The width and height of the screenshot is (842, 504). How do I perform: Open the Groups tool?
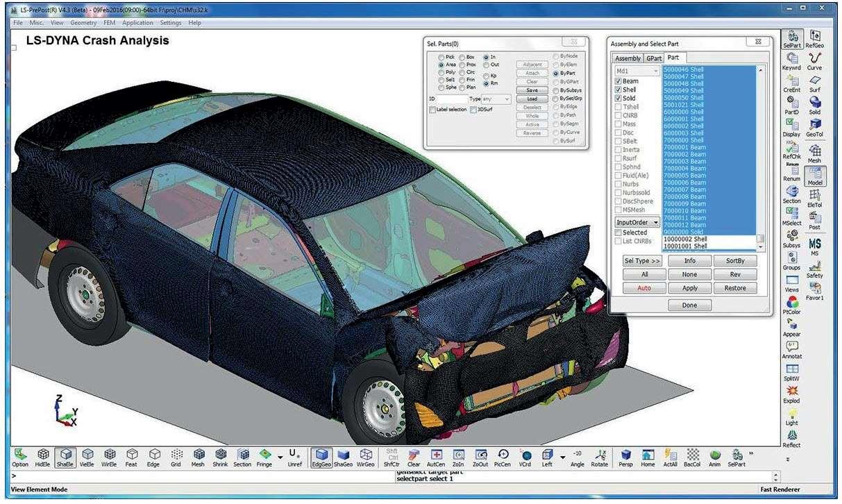[791, 262]
